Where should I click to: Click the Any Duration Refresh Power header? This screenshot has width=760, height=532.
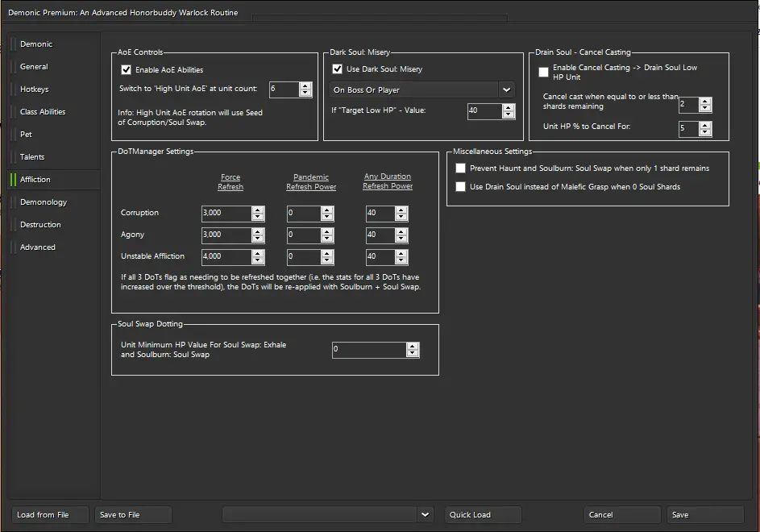click(388, 181)
